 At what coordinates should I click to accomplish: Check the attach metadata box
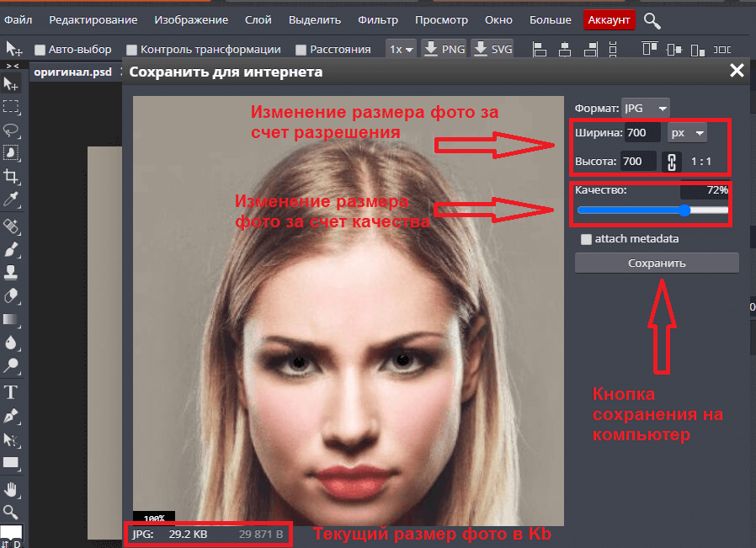[586, 239]
